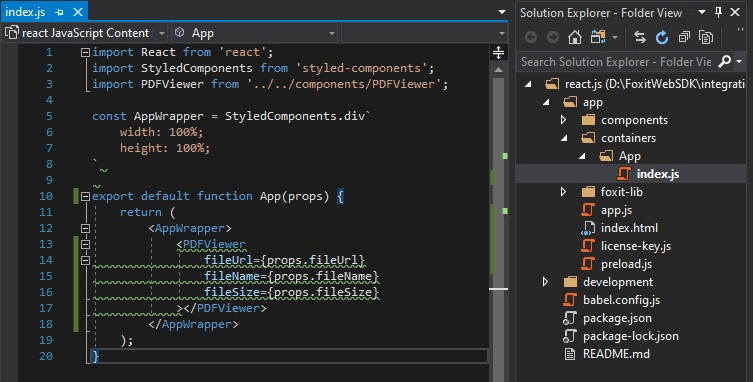Expand the components folder
Viewport: 753px width, 382px height.
tap(564, 120)
